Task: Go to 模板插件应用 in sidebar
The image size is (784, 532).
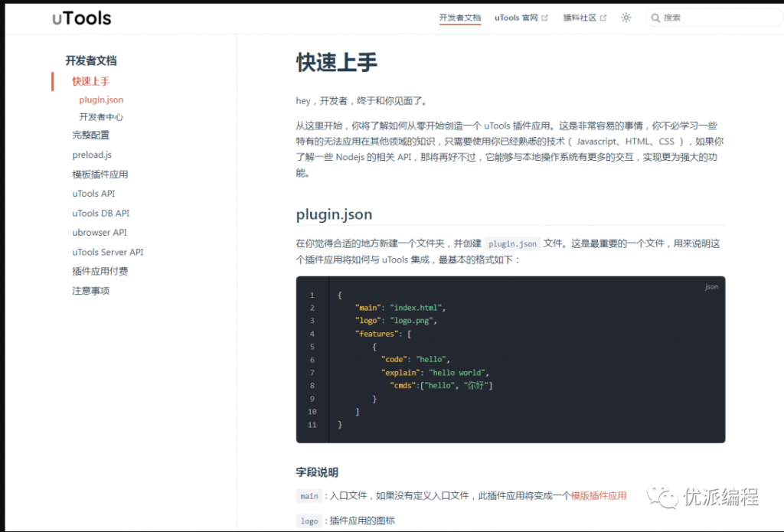Action: pyautogui.click(x=100, y=175)
